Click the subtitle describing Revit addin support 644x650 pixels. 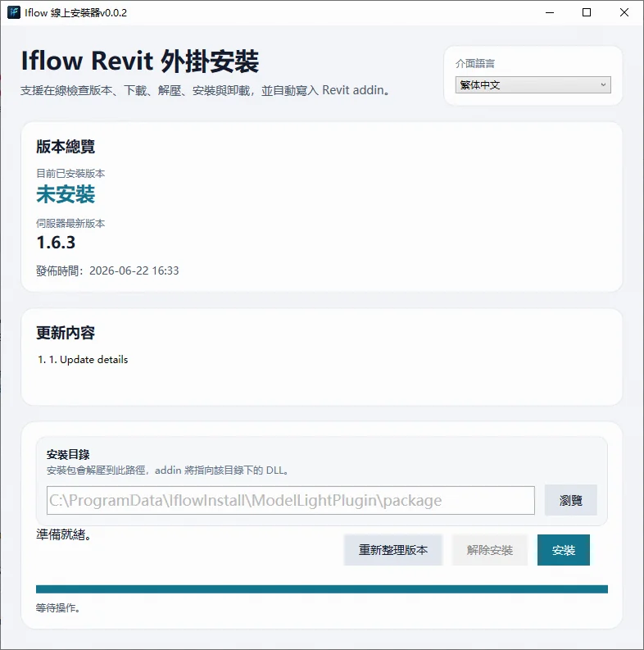coord(206,90)
